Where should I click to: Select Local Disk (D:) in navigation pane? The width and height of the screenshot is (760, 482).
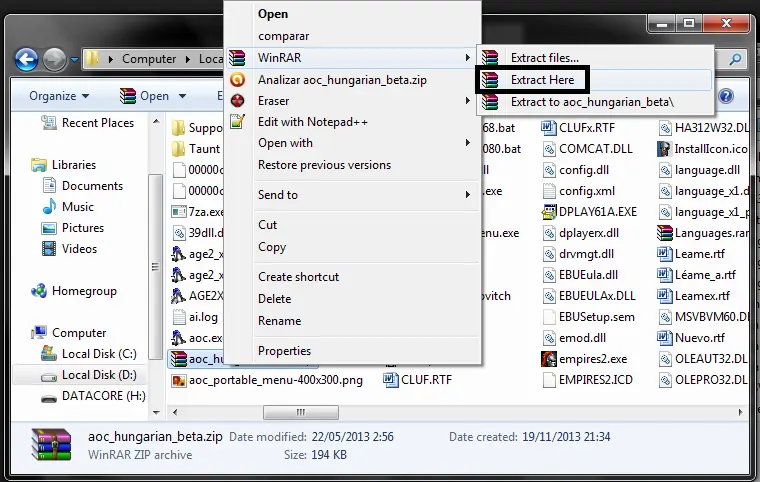tap(99, 375)
